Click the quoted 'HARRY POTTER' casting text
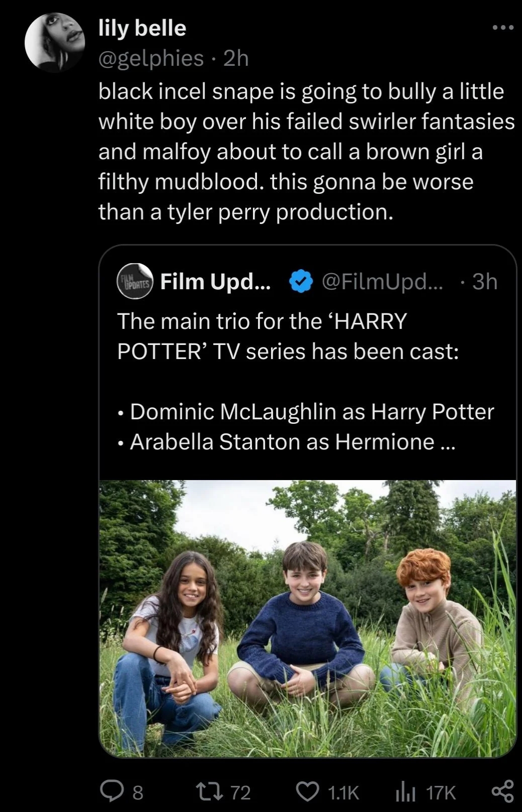The width and height of the screenshot is (522, 812). tap(287, 336)
